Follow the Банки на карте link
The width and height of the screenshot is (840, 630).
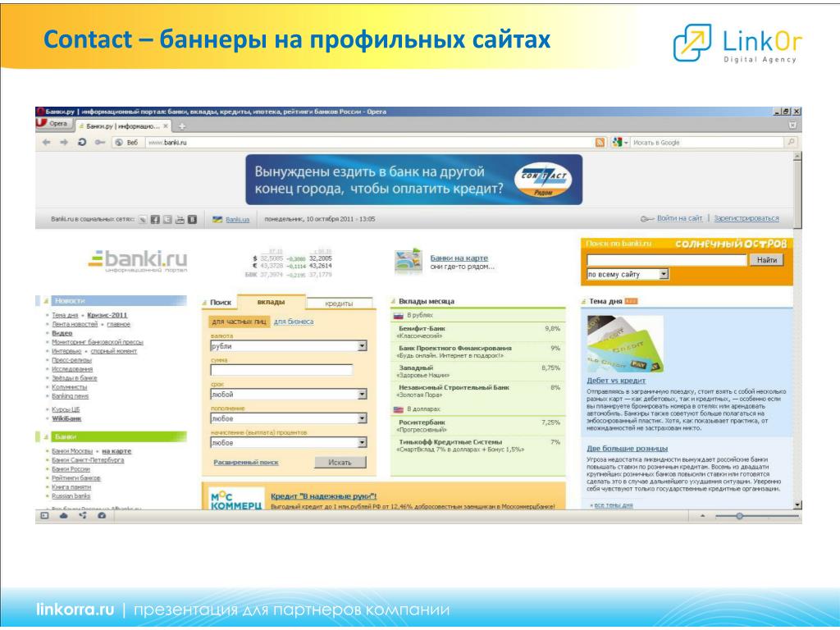tap(459, 258)
